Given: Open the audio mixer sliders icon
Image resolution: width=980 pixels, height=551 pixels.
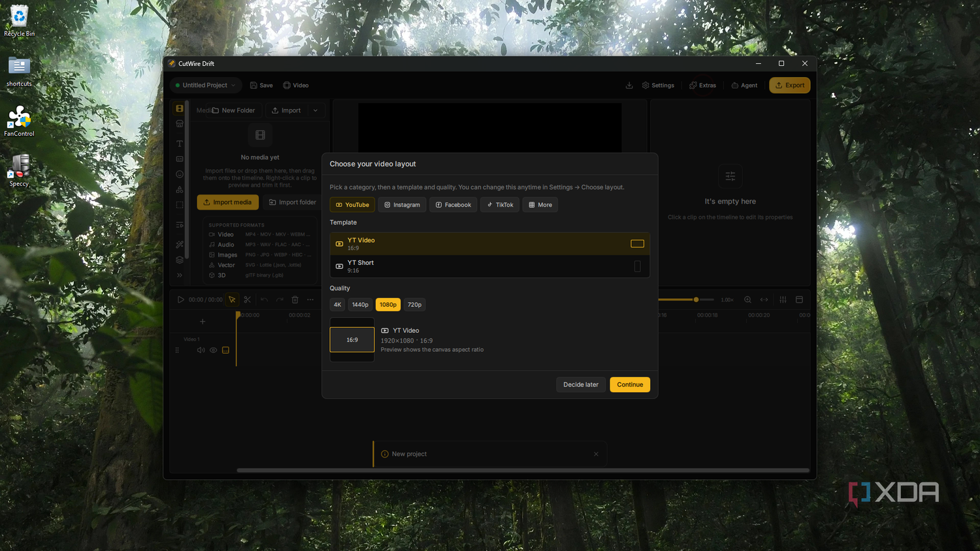Looking at the screenshot, I should tap(783, 300).
